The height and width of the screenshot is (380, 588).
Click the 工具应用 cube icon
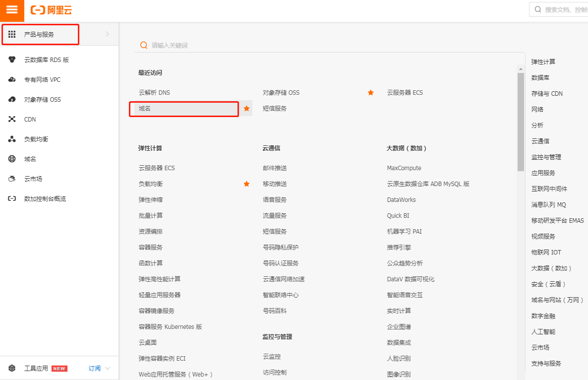click(12, 368)
